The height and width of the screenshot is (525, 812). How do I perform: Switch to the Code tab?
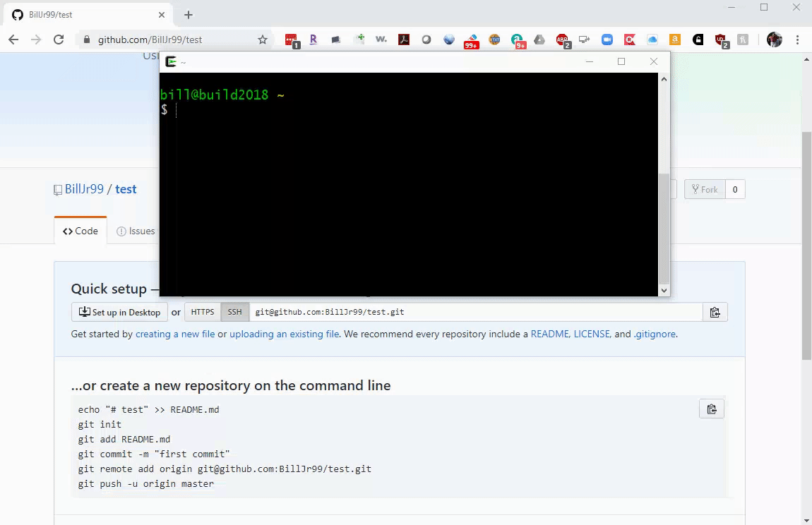80,231
